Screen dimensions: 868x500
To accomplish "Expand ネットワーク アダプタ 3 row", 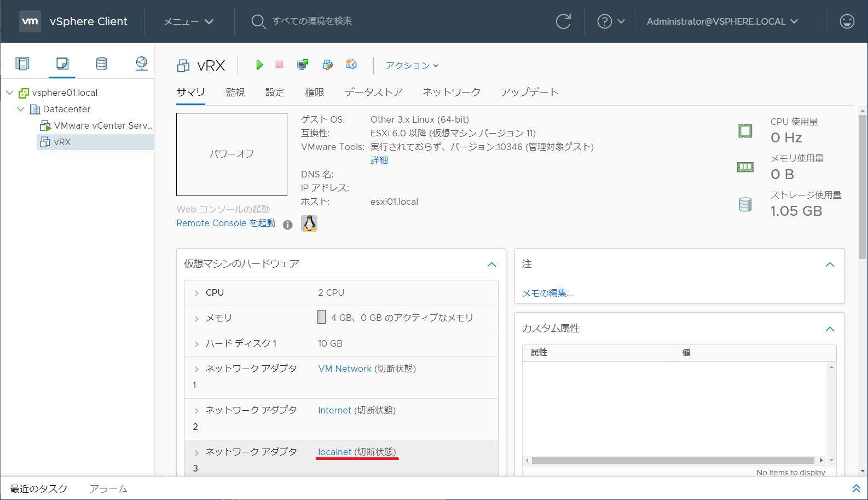I will click(x=196, y=452).
